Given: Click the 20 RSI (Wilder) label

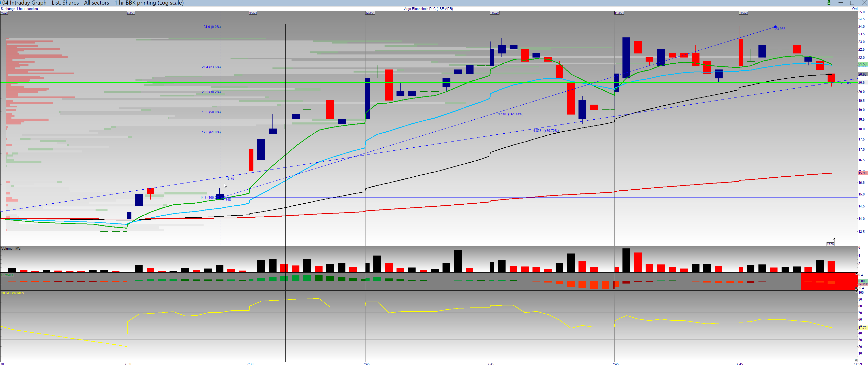Looking at the screenshot, I should coord(12,293).
